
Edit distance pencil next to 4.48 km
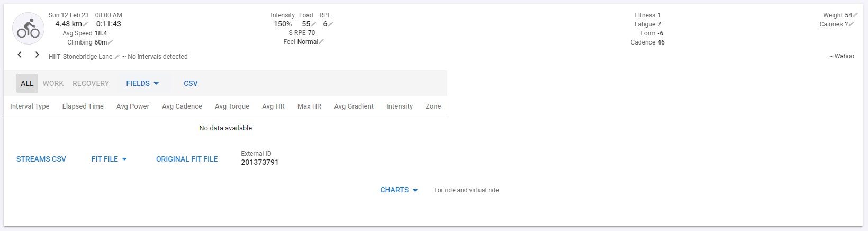85,24
